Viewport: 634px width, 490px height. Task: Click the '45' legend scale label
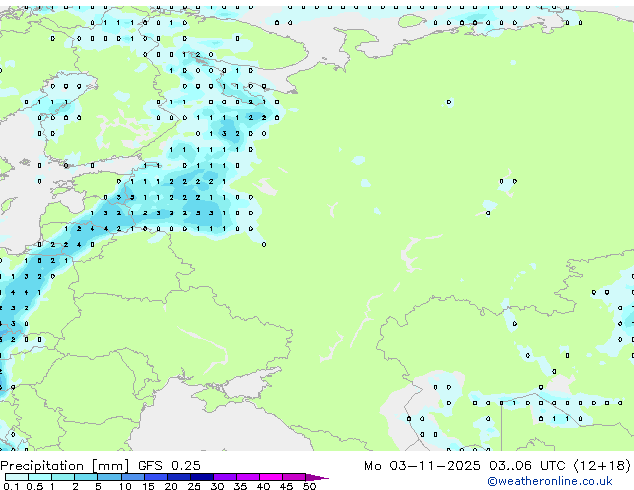click(286, 486)
